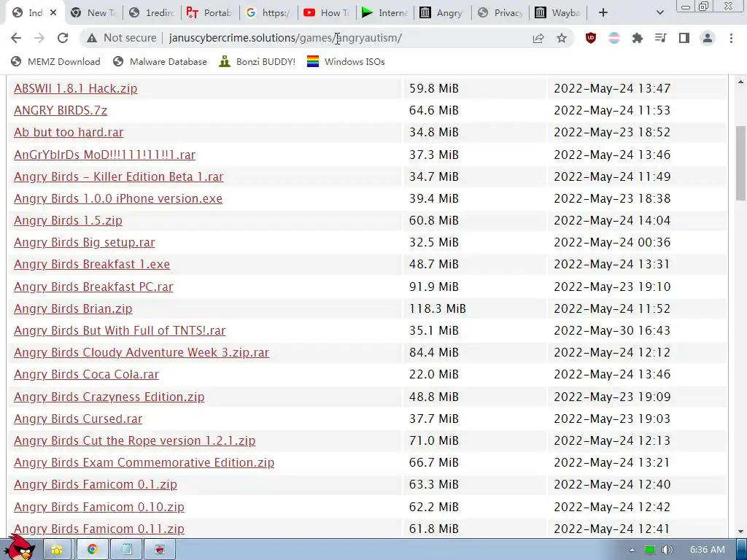747x560 pixels.
Task: Click the page vertical scrollbar thumb
Action: point(740,163)
